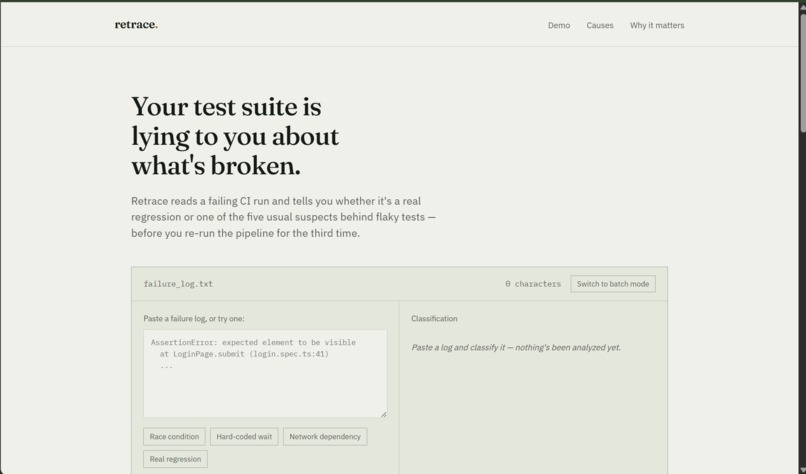The image size is (806, 474).
Task: Click the 'Retrace reads a failing CI run' paragraph
Action: pyautogui.click(x=283, y=217)
